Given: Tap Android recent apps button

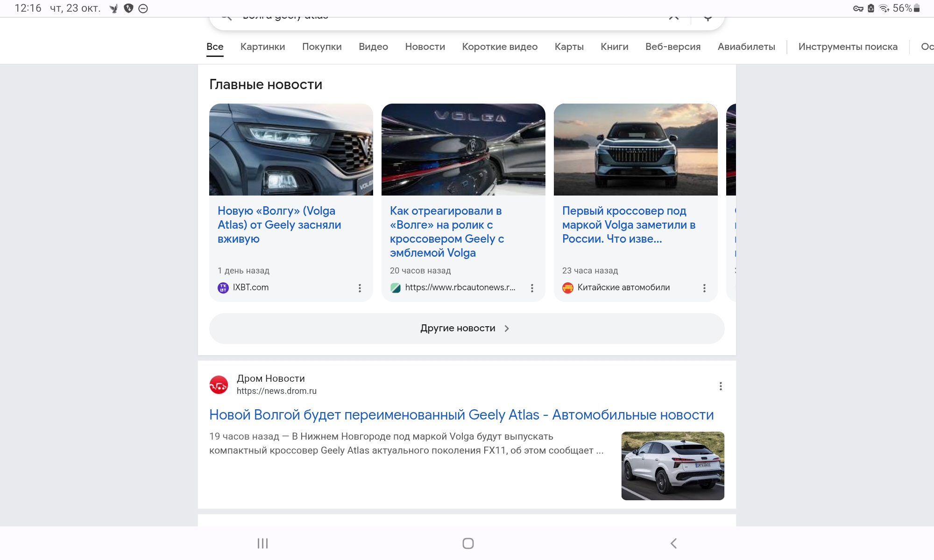Looking at the screenshot, I should (262, 543).
